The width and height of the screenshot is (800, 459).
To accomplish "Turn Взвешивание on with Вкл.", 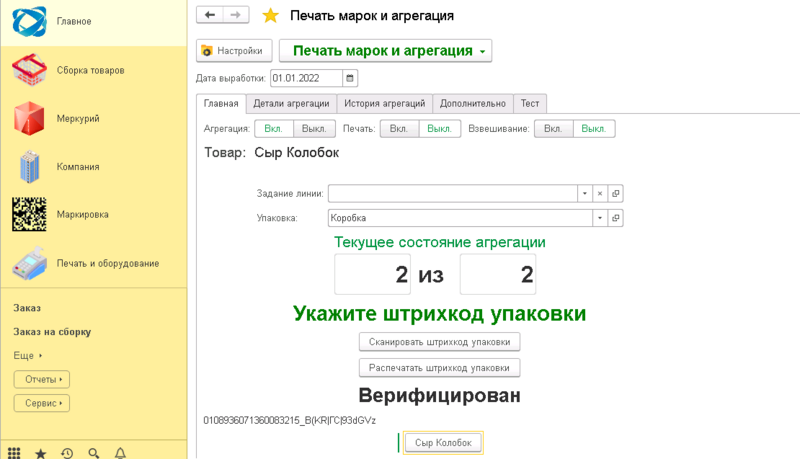I will point(554,129).
